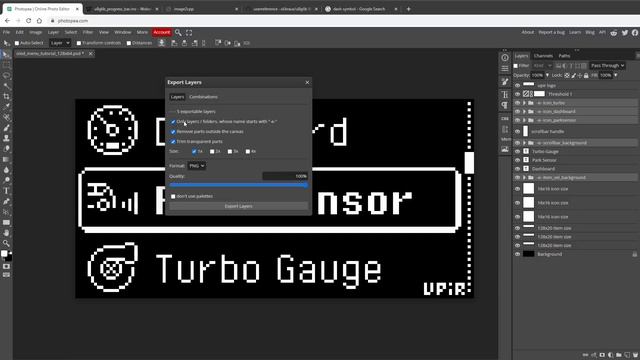
Task: Select the Hand tool
Action: tap(6, 233)
